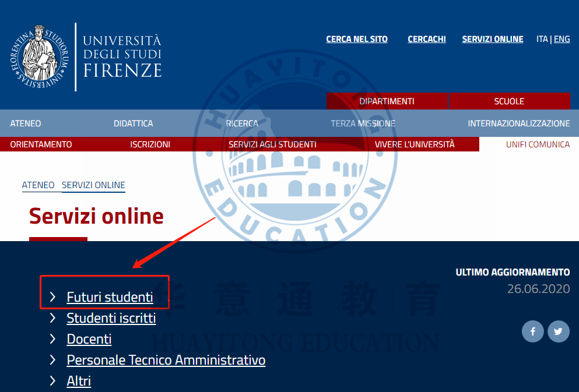The image size is (579, 392).
Task: Open TERZA MISSIONE main menu
Action: [363, 123]
